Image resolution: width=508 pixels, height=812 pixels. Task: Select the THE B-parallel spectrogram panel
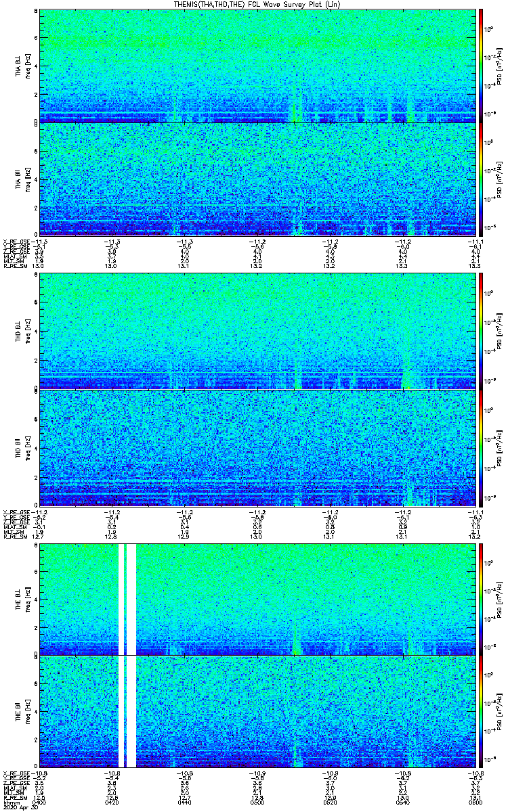click(x=257, y=712)
